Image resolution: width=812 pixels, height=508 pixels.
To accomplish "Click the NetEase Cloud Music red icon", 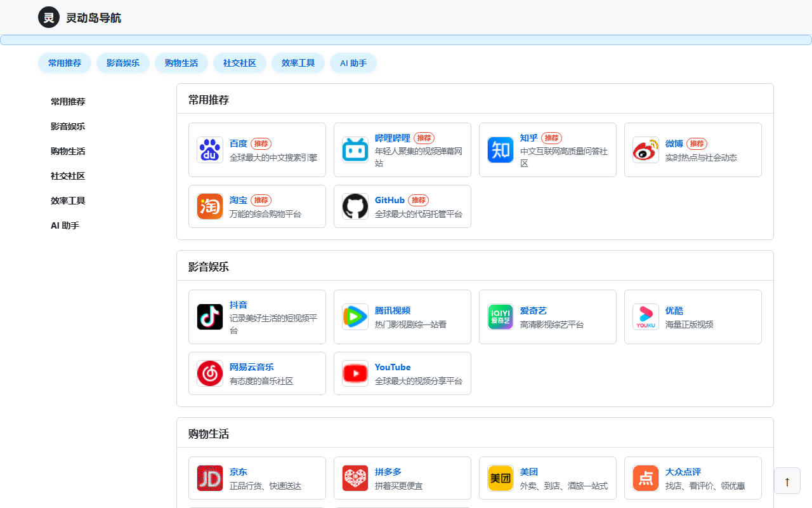I will click(x=210, y=373).
